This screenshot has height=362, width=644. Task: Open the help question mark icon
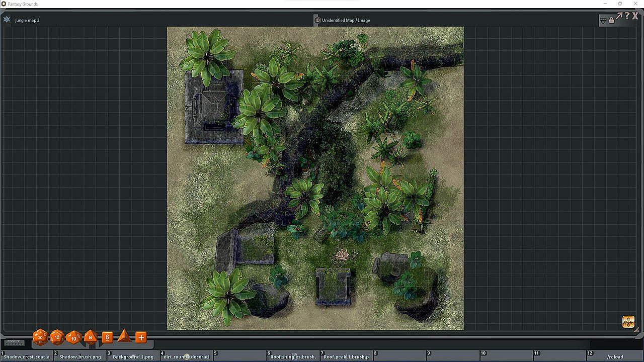627,17
